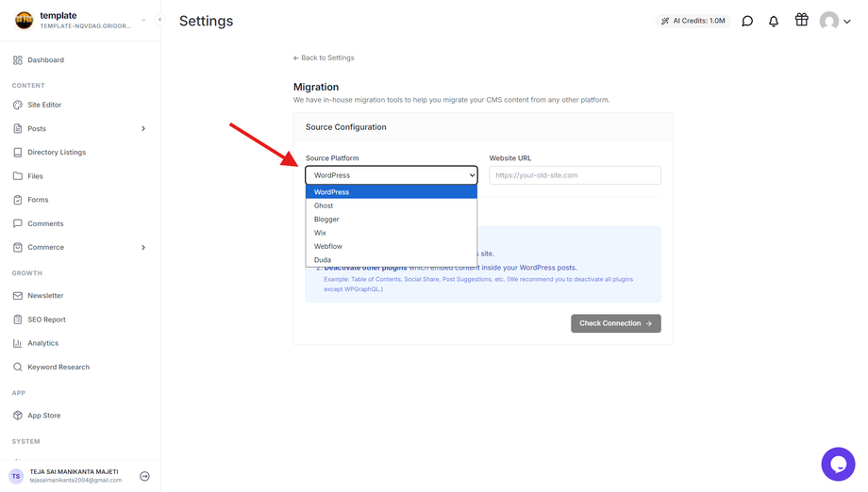
Task: Click the Analytics bar chart icon
Action: coord(18,343)
